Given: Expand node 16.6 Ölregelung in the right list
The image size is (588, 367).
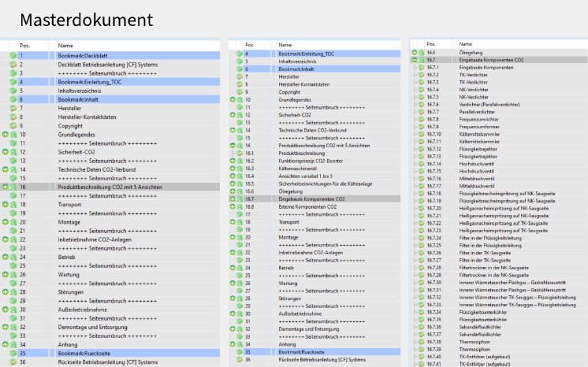Looking at the screenshot, I should (415, 53).
